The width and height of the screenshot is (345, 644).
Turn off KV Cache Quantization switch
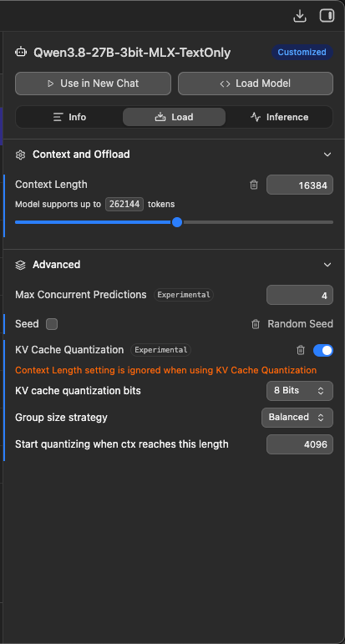point(322,350)
